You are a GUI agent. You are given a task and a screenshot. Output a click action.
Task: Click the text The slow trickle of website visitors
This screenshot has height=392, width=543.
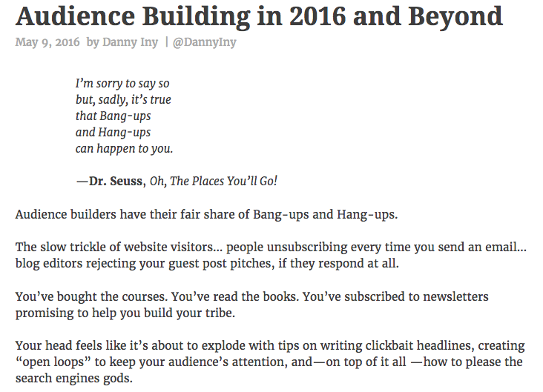click(x=114, y=247)
